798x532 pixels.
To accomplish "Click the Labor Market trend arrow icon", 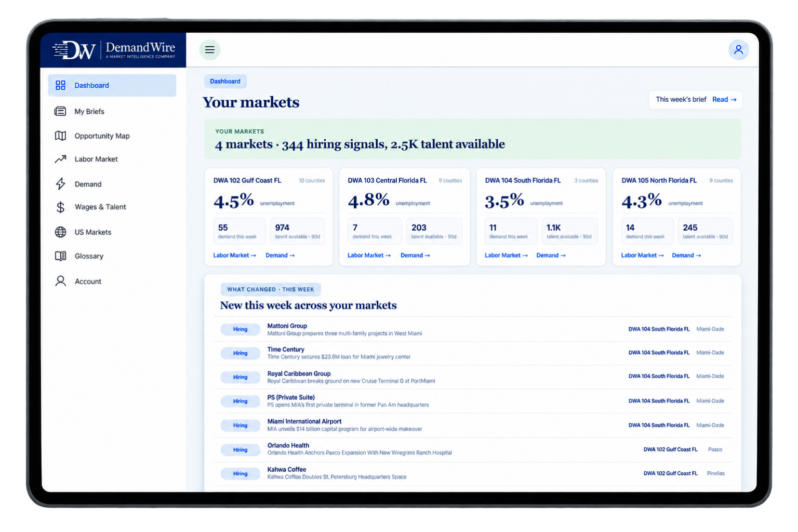I will pyautogui.click(x=61, y=159).
